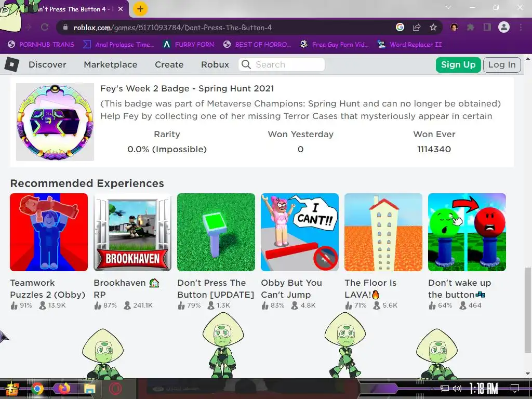Open the Robux menu item
532x399 pixels.
click(x=215, y=64)
